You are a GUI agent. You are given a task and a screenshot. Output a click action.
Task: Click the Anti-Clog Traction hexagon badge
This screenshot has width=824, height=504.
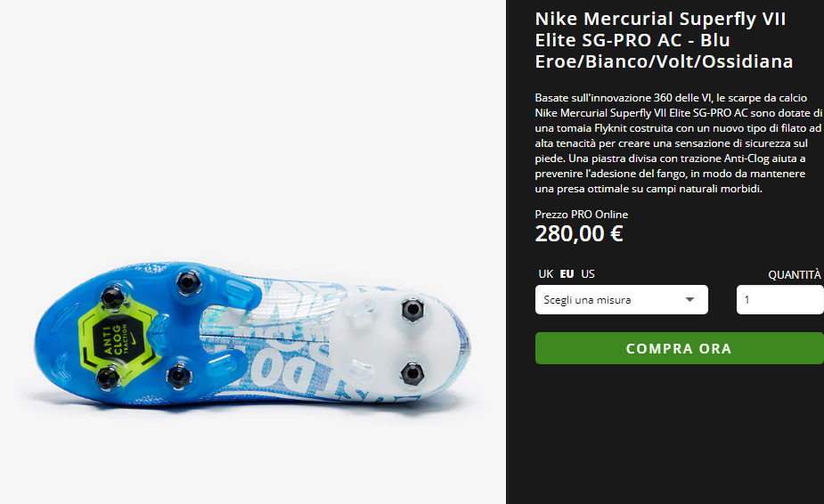[x=118, y=337]
